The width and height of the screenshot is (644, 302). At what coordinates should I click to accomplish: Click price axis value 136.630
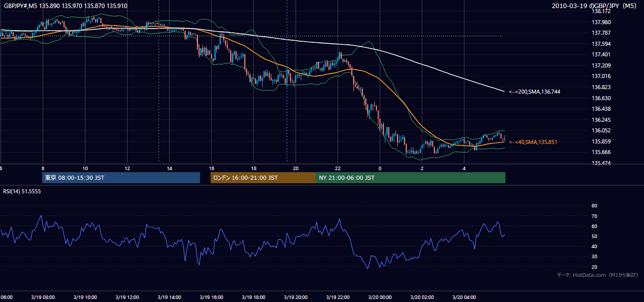coord(601,98)
